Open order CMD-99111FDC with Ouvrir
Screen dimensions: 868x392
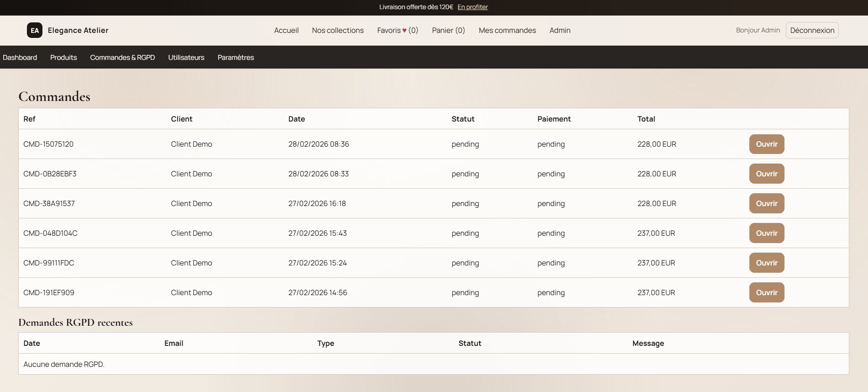(x=767, y=263)
